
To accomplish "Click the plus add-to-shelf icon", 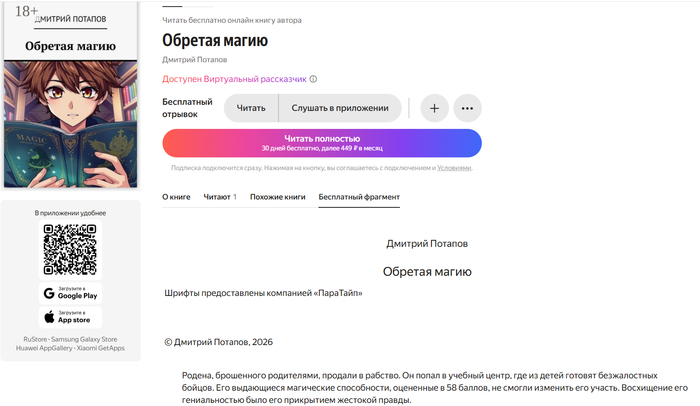I will (434, 108).
